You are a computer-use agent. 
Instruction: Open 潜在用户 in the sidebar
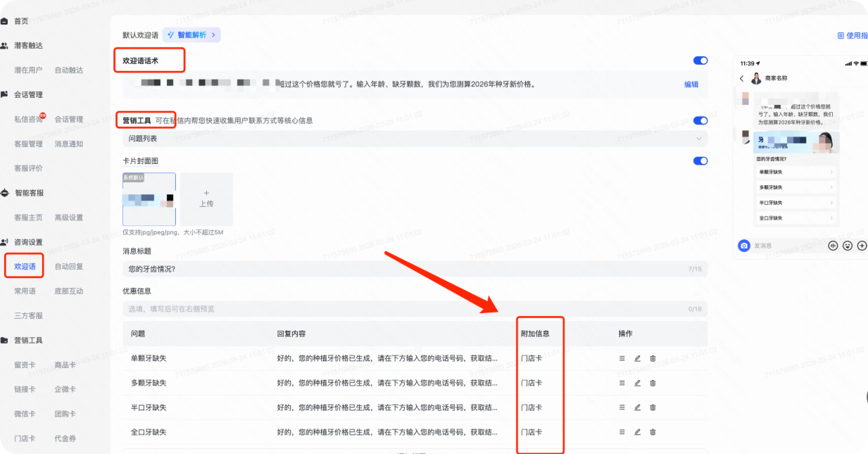[28, 70]
